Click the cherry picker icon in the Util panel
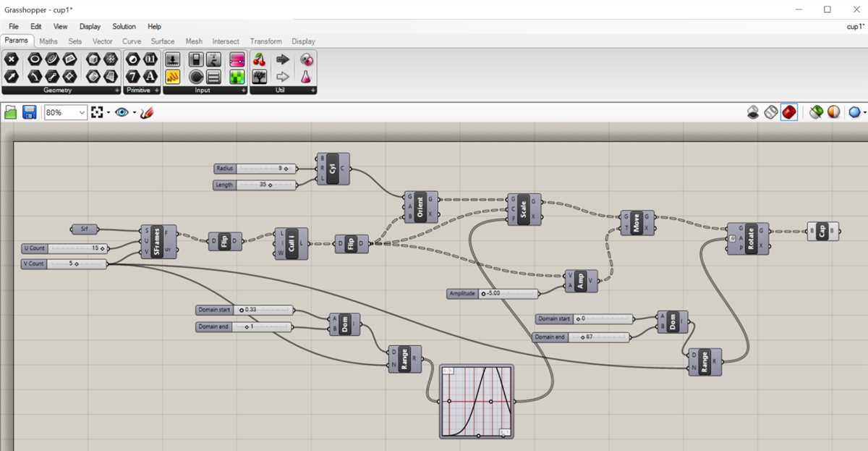This screenshot has height=451, width=868. pyautogui.click(x=259, y=59)
